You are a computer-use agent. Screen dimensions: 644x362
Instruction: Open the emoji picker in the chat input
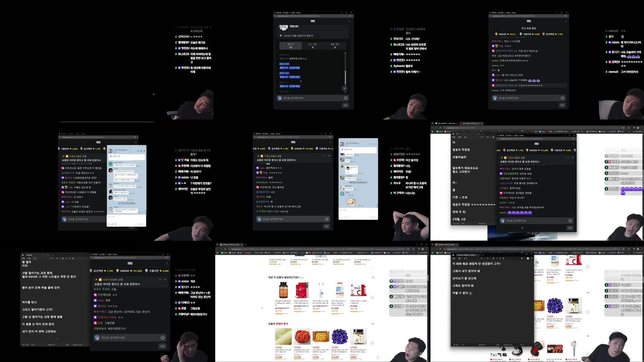click(x=345, y=98)
